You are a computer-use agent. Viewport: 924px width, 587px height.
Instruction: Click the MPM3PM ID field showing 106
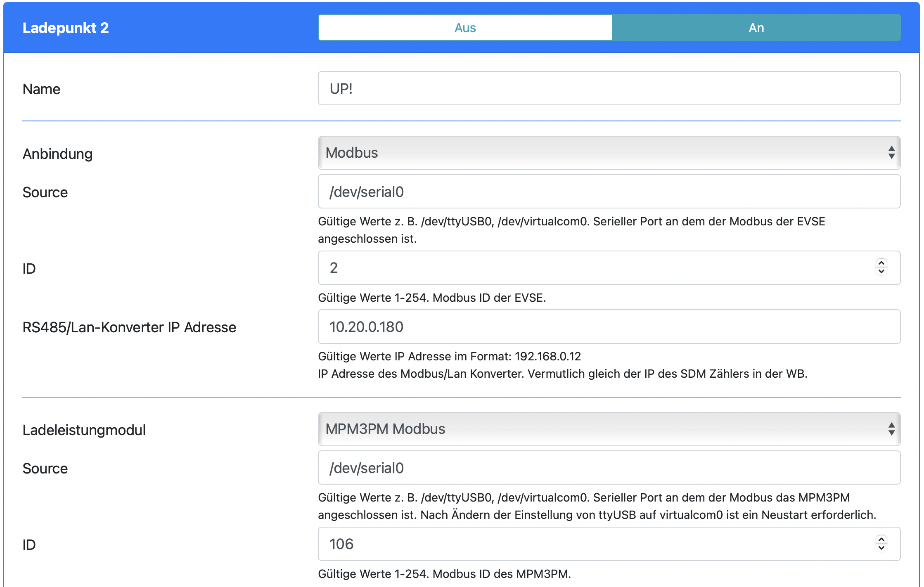click(595, 544)
